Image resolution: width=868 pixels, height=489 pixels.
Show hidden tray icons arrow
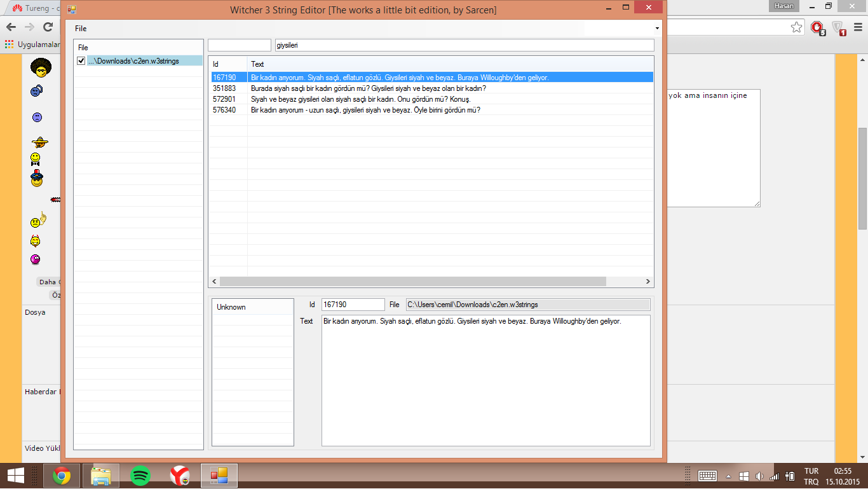pos(729,476)
